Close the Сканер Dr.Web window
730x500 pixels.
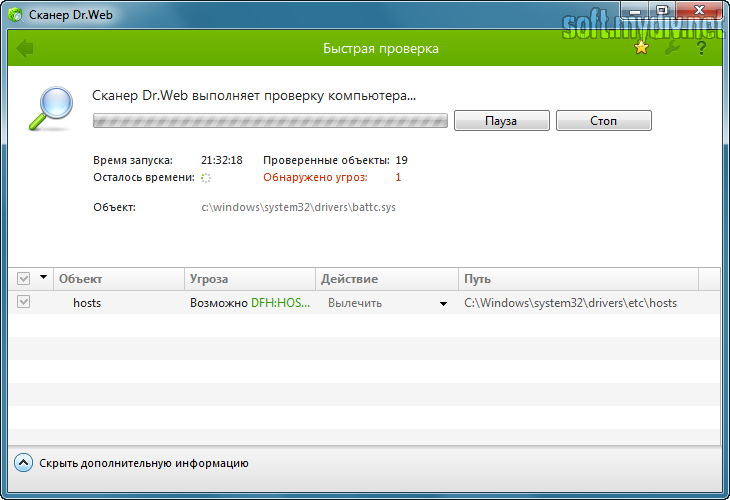(699, 10)
